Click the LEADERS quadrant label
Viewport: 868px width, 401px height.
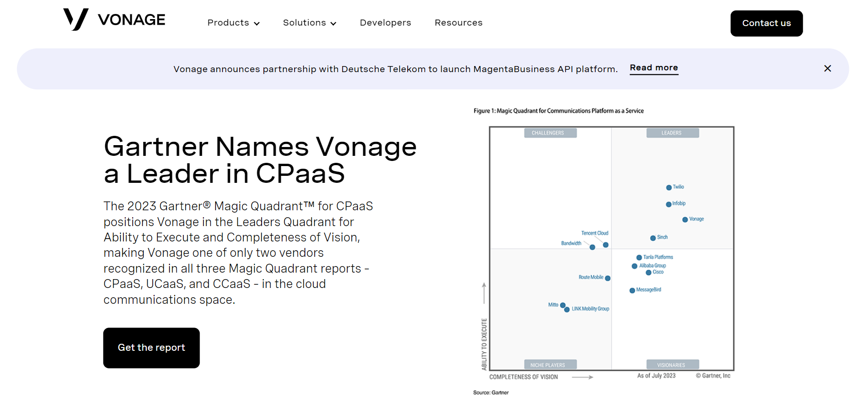pyautogui.click(x=673, y=133)
